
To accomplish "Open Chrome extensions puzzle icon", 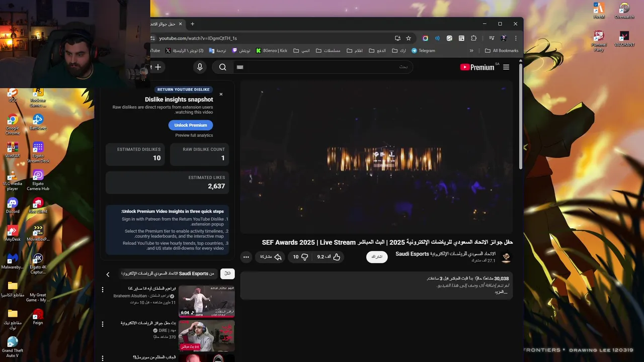I will [473, 38].
